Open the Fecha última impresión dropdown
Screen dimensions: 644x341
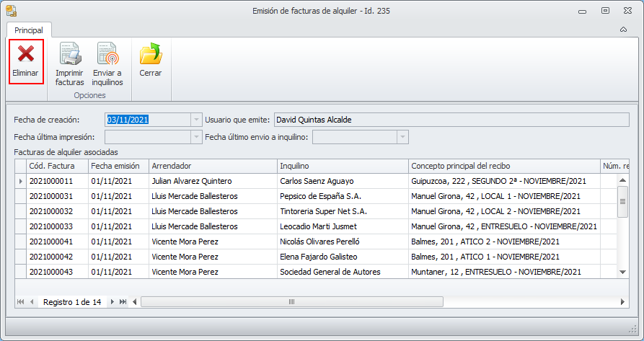click(195, 137)
